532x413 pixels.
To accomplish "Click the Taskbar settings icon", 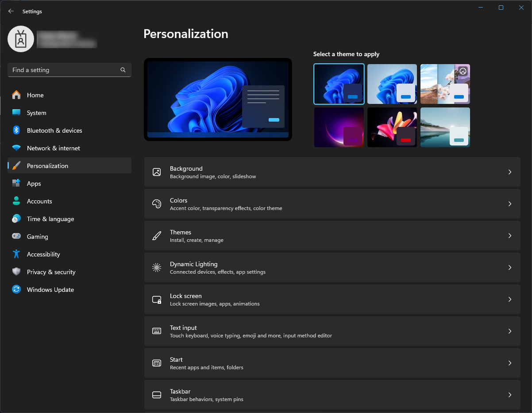I will (156, 394).
